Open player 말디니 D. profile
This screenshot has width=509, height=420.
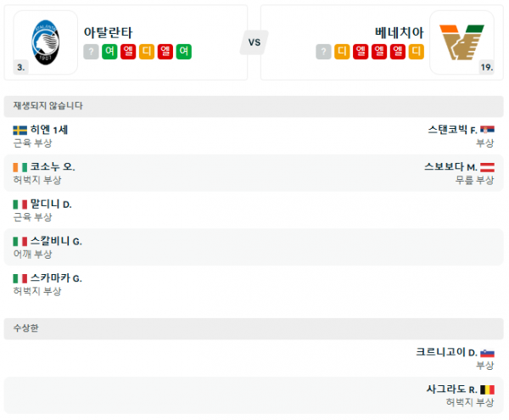[51, 204]
